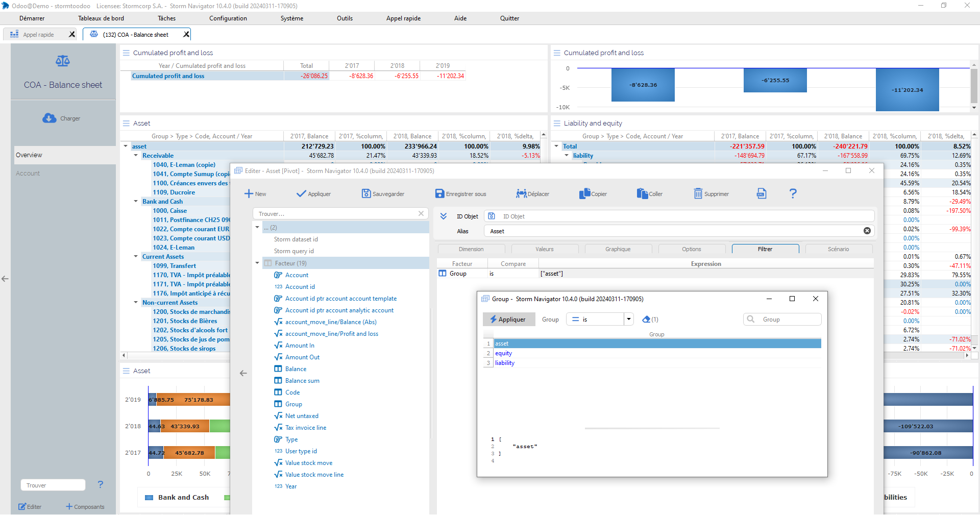Viewport: 980px width, 515px height.
Task: Open hamburger menu of Liability and equity panel
Action: pyautogui.click(x=557, y=123)
